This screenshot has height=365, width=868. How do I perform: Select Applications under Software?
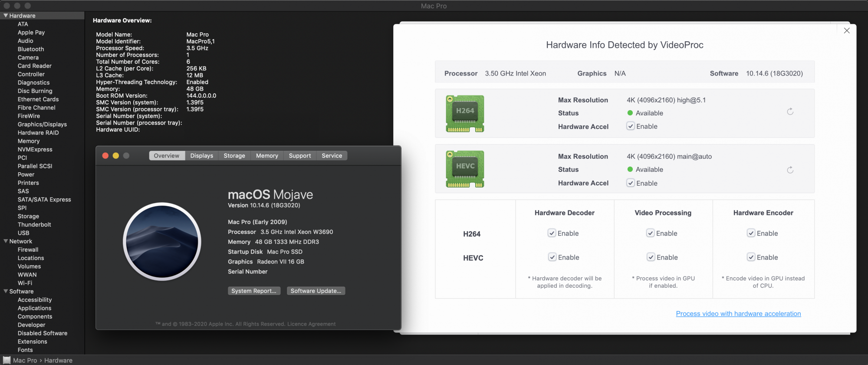click(x=34, y=308)
